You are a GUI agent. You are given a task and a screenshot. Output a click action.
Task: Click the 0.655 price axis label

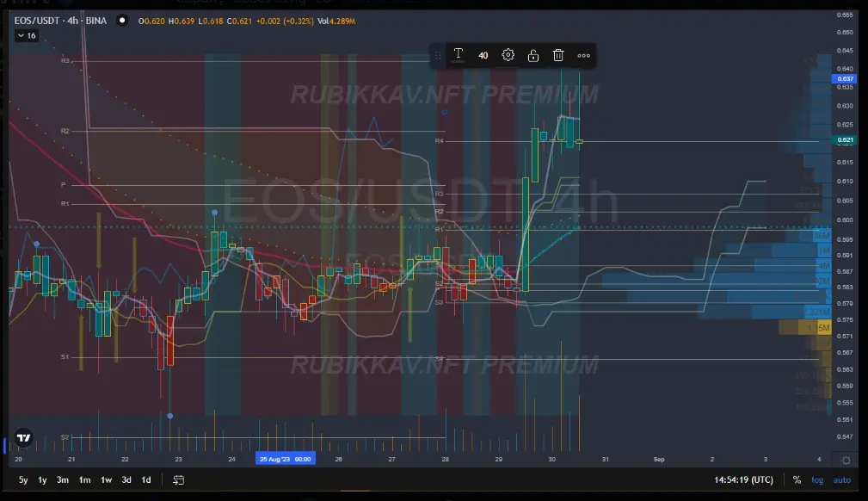845,15
